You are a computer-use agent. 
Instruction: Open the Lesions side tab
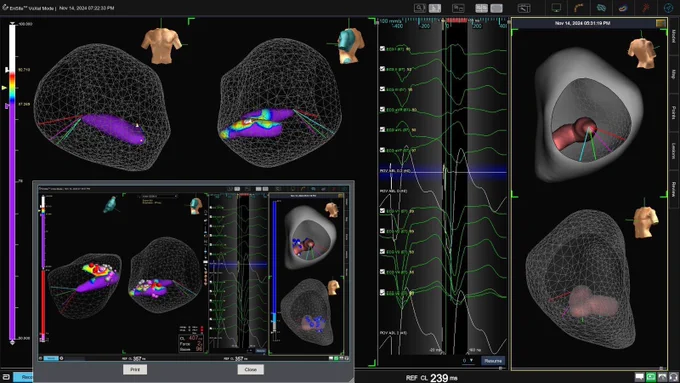674,151
